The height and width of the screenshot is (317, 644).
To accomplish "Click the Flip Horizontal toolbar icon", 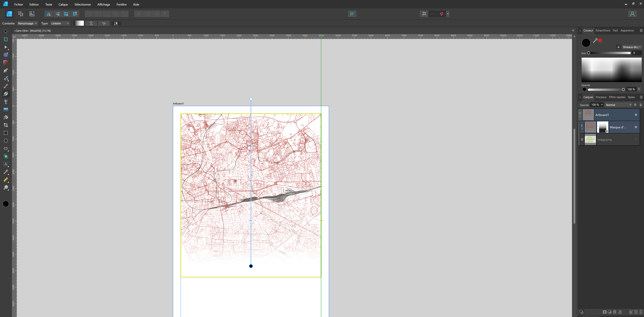I will tap(48, 14).
